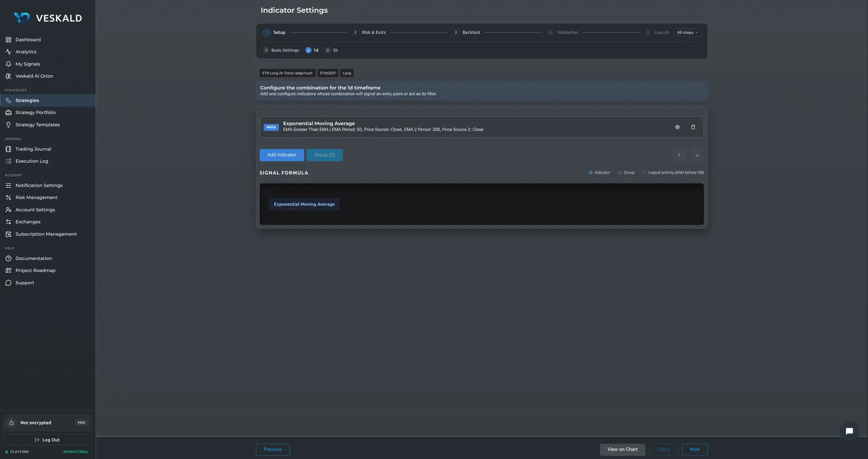This screenshot has width=868, height=459.
Task: Click the Next button
Action: 694,450
